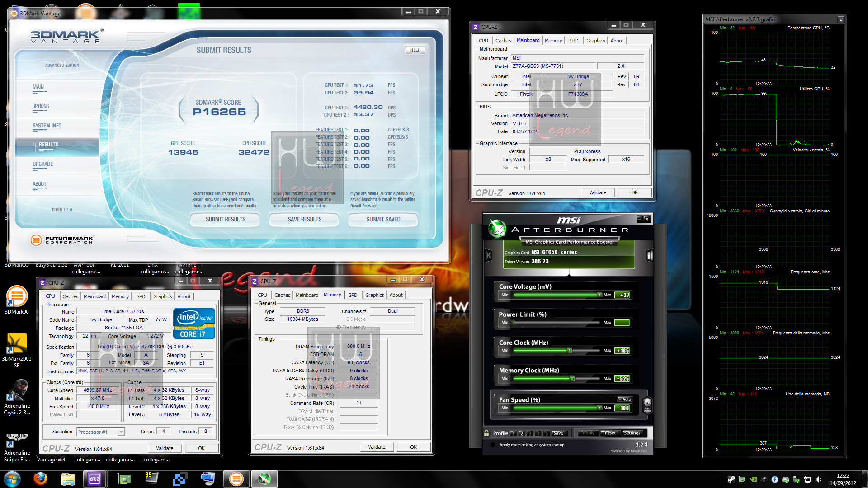Click the Core Clock +185 value field
Viewport: 868px width, 488px height.
click(x=622, y=351)
